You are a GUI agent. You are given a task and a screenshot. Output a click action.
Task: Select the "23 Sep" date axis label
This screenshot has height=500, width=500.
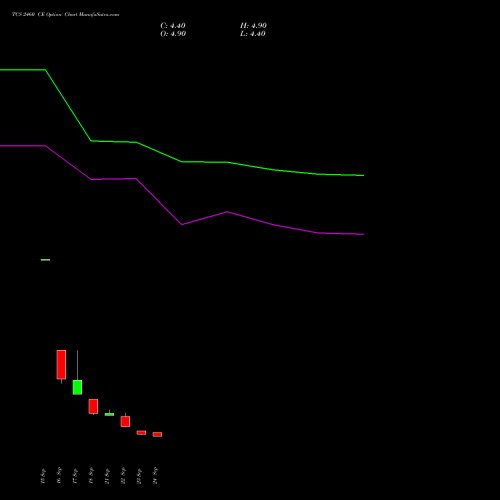click(x=139, y=476)
